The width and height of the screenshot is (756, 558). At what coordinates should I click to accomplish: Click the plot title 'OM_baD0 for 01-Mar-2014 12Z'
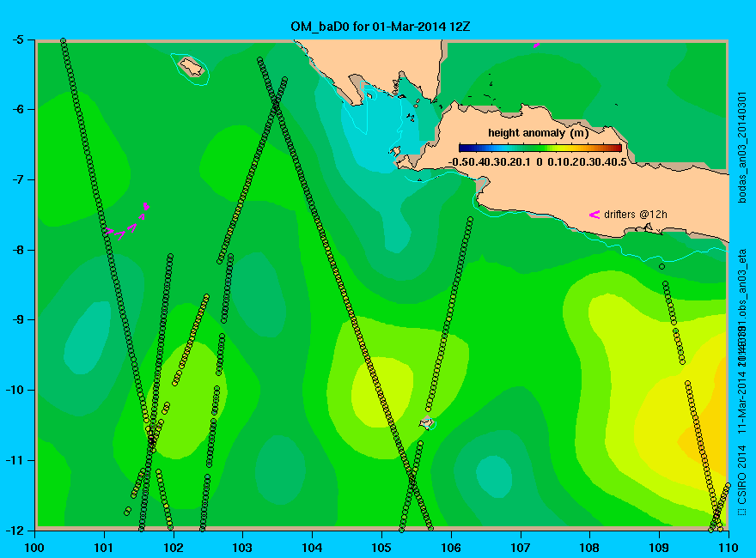pyautogui.click(x=380, y=27)
